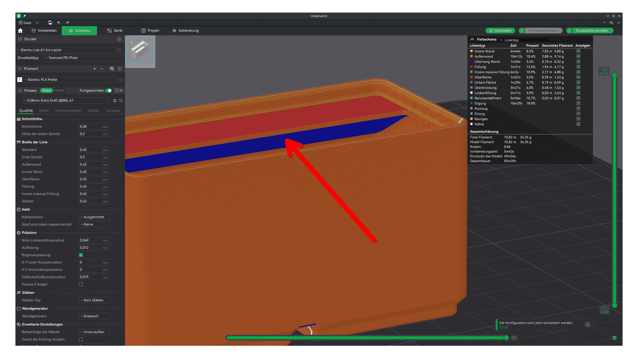Image resolution: width=638 pixels, height=364 pixels.
Task: Click the Detail link in the notification
Action: click(x=504, y=327)
